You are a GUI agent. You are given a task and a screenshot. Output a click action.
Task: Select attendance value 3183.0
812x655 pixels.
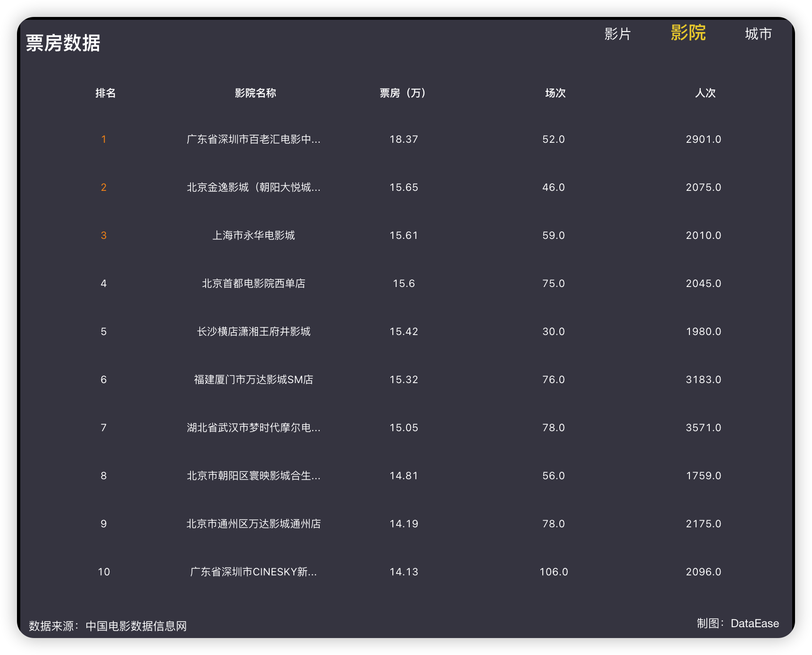coord(704,380)
